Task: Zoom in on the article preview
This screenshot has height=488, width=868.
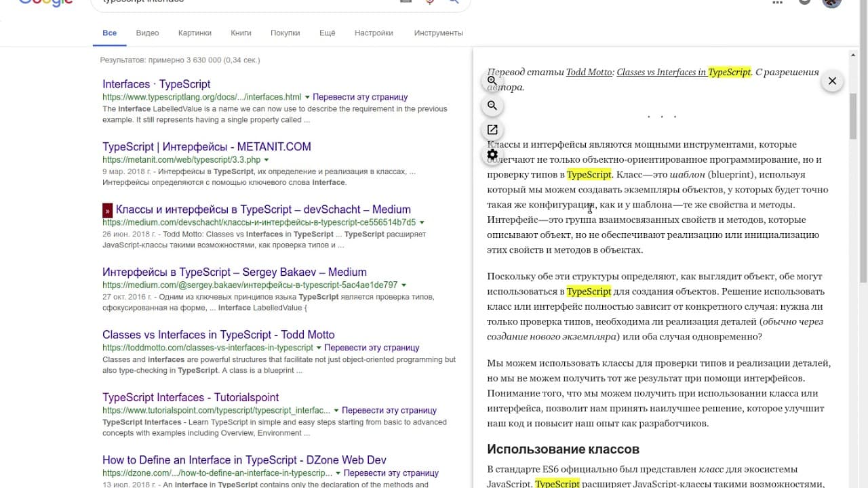Action: [x=492, y=81]
